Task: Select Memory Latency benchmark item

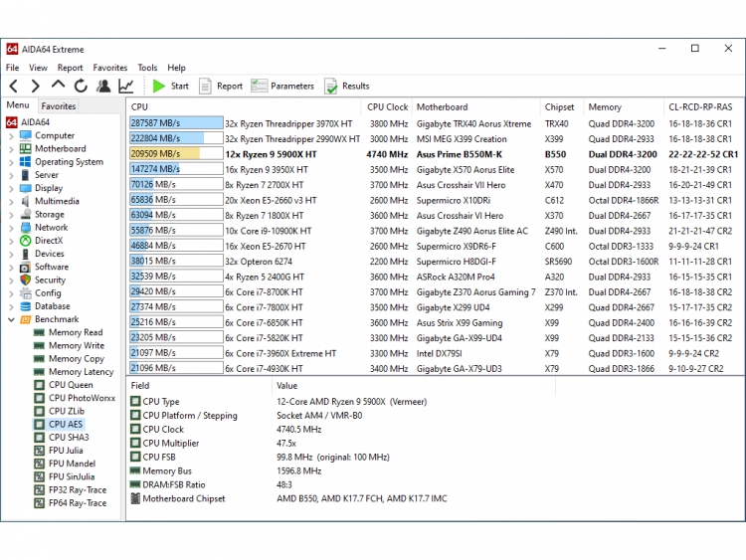Action: pyautogui.click(x=81, y=372)
